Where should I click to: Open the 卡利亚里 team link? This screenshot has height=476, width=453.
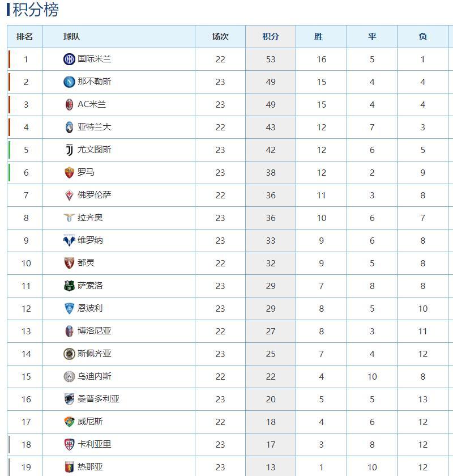[x=95, y=444]
